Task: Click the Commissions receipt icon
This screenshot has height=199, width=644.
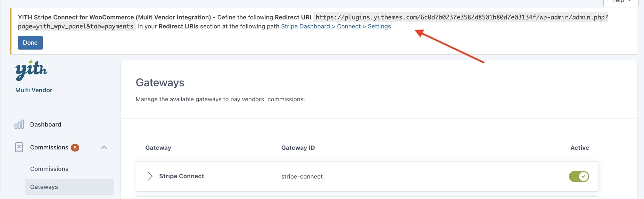Action: [19, 147]
